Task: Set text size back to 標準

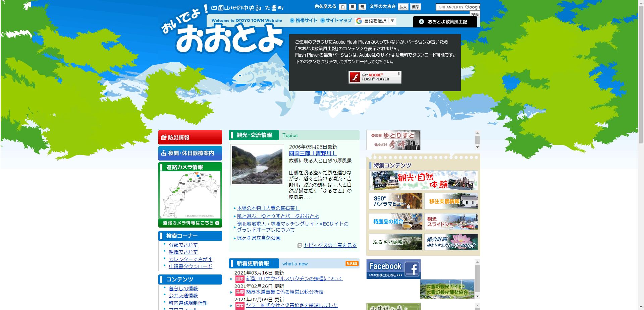Action: (416, 6)
